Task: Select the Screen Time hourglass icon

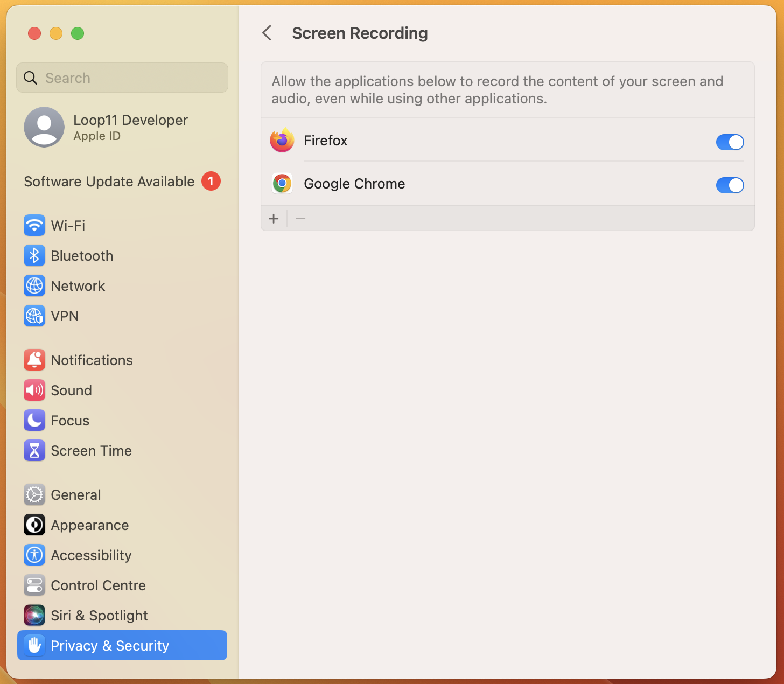Action: 34,450
